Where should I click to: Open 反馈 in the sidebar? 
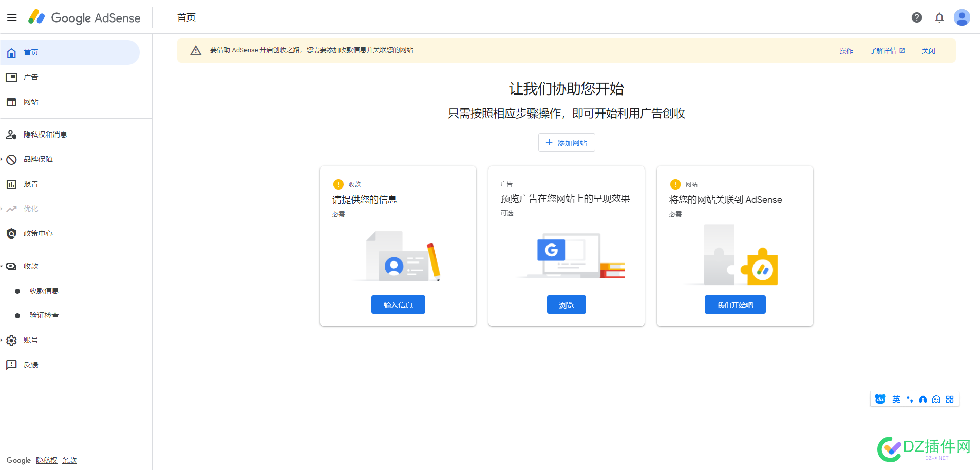70,365
